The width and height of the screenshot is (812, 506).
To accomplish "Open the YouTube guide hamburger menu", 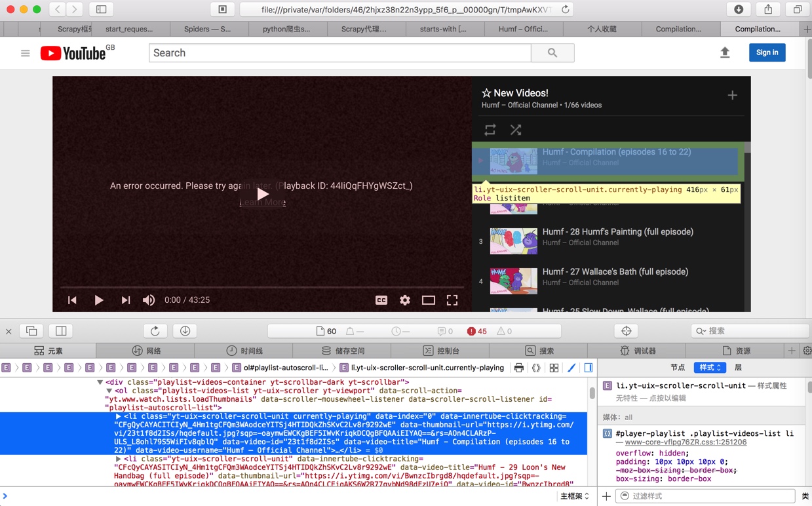I will point(26,53).
